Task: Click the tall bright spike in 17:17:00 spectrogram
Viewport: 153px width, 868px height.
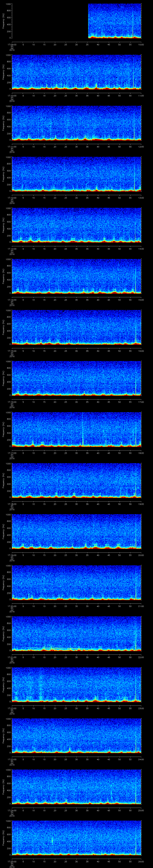Action: tap(83, 429)
